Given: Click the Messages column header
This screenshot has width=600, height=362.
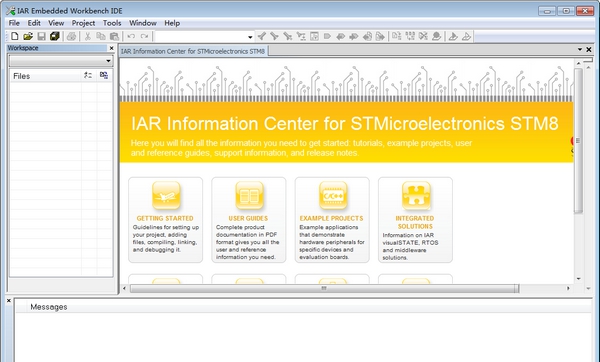Looking at the screenshot, I should 49,307.
